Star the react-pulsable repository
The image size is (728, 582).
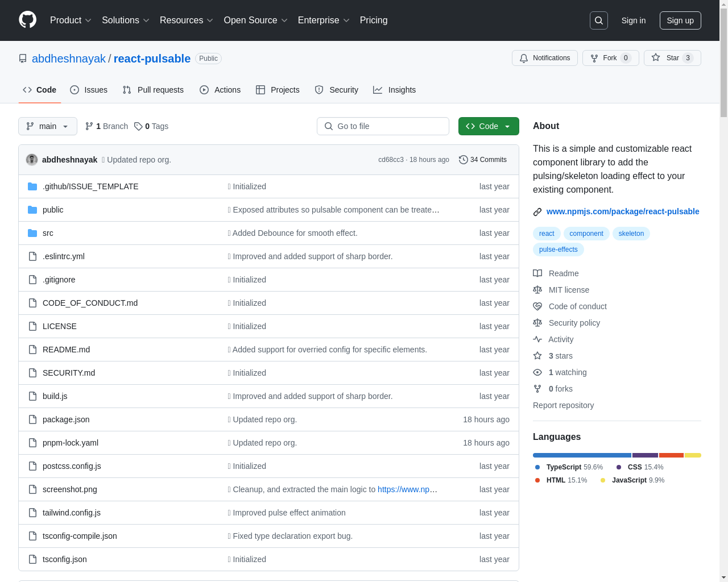pyautogui.click(x=672, y=58)
